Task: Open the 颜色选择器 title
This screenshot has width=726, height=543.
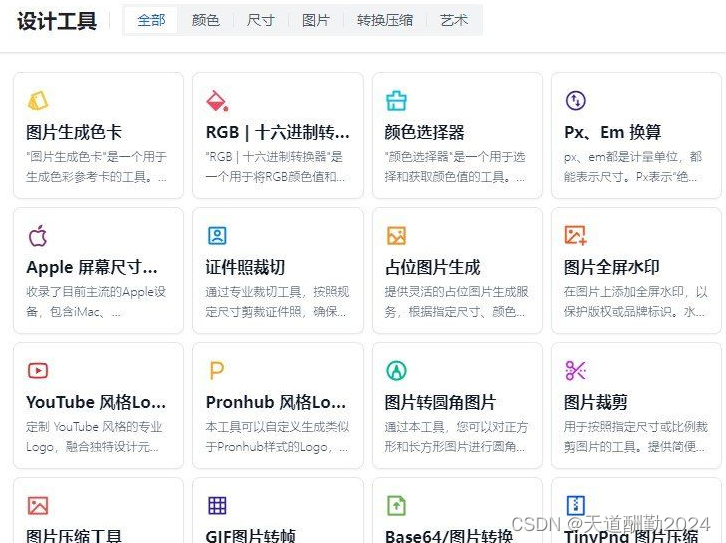Action: pyautogui.click(x=425, y=132)
